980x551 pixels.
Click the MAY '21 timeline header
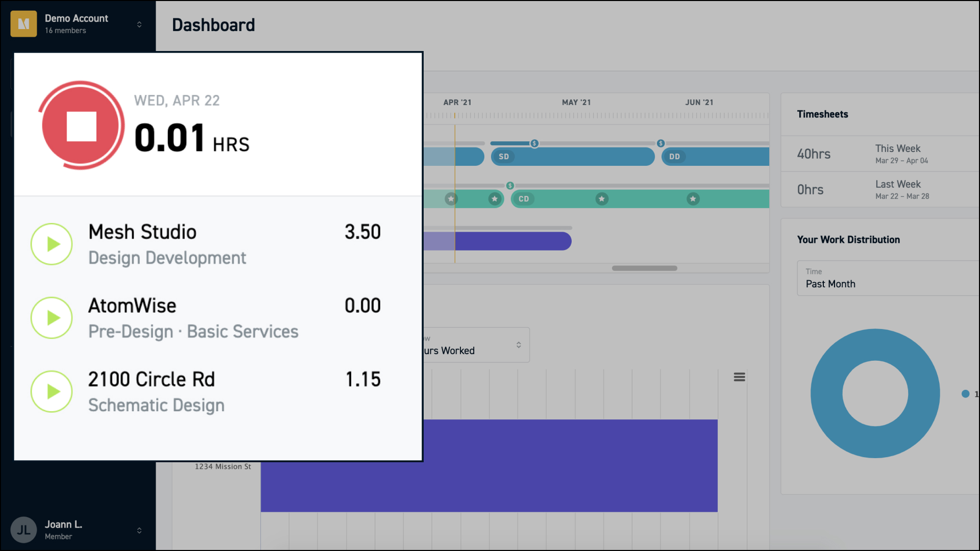click(576, 103)
